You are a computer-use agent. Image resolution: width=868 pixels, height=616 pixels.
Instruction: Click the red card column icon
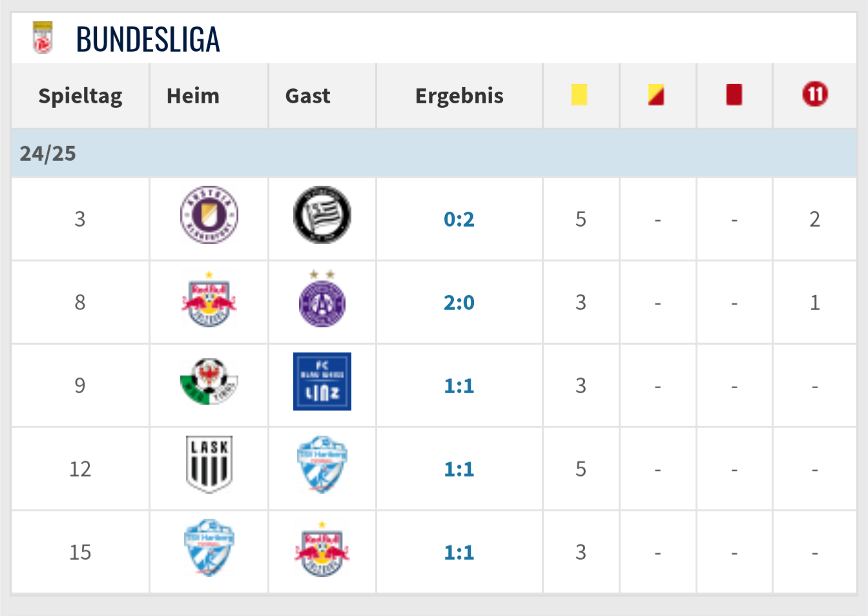[x=734, y=95]
